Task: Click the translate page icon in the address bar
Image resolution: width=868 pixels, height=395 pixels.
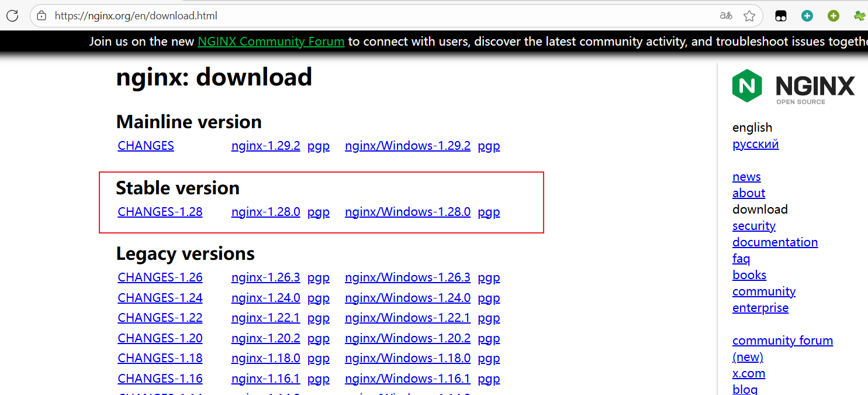Action: point(726,16)
